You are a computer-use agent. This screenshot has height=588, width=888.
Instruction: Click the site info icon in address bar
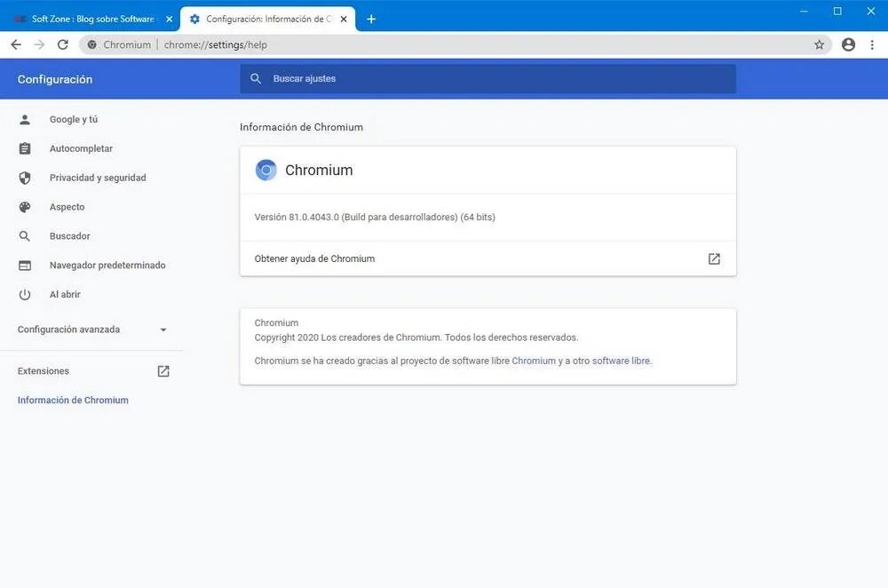coord(91,44)
